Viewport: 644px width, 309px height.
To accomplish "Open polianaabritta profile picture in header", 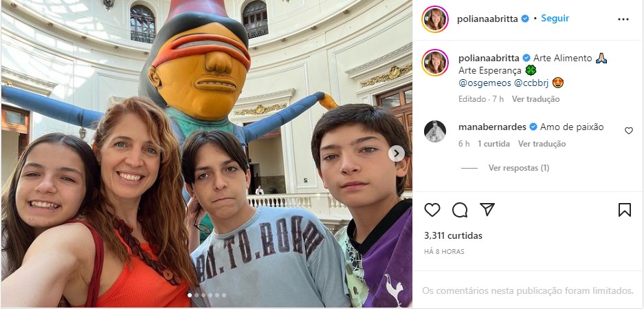I will pos(435,19).
